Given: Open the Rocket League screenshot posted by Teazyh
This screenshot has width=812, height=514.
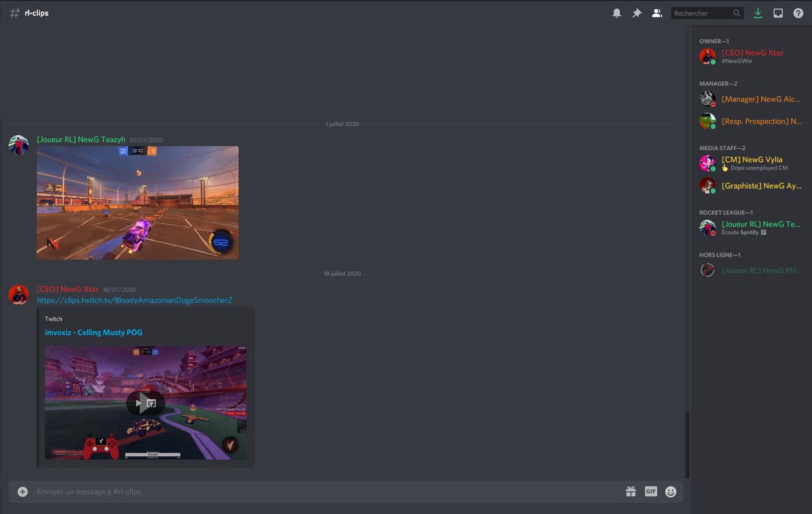Looking at the screenshot, I should pos(137,203).
